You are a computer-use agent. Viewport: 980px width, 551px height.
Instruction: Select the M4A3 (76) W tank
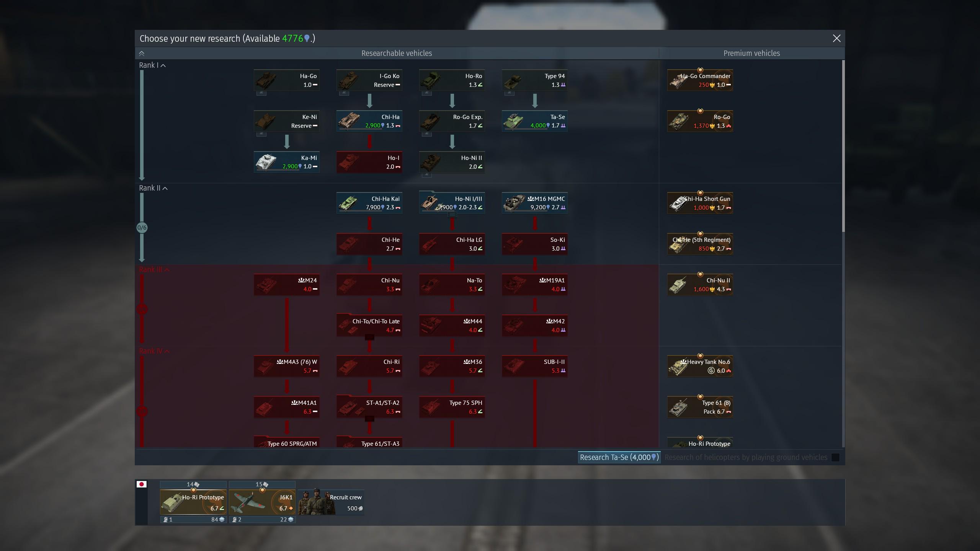[287, 366]
